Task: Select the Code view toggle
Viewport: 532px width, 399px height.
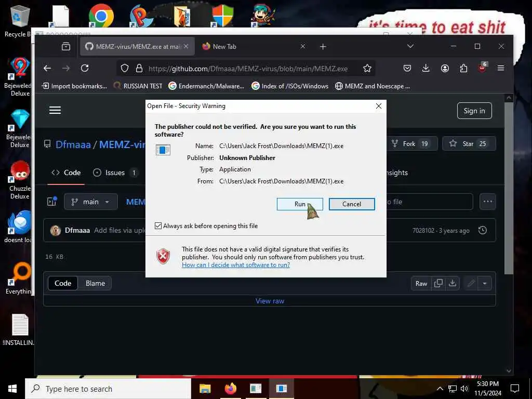Action: pyautogui.click(x=63, y=283)
